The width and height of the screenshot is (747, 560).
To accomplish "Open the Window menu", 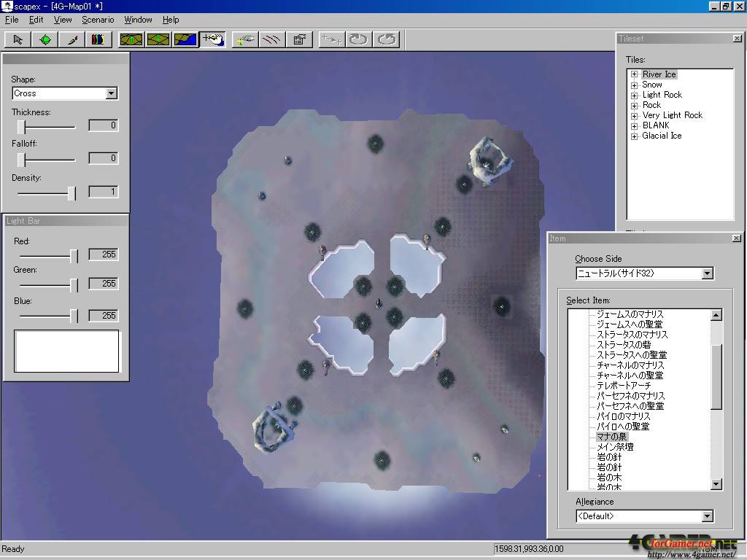I will pyautogui.click(x=138, y=20).
